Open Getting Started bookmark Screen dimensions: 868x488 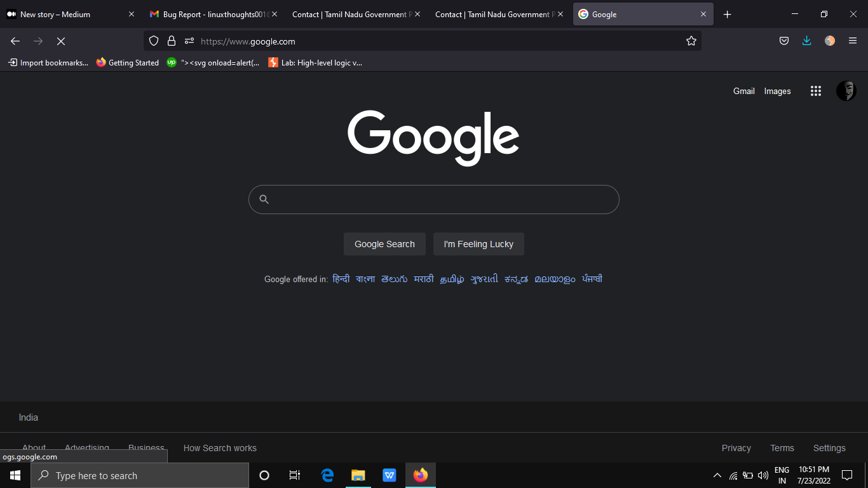(x=128, y=62)
